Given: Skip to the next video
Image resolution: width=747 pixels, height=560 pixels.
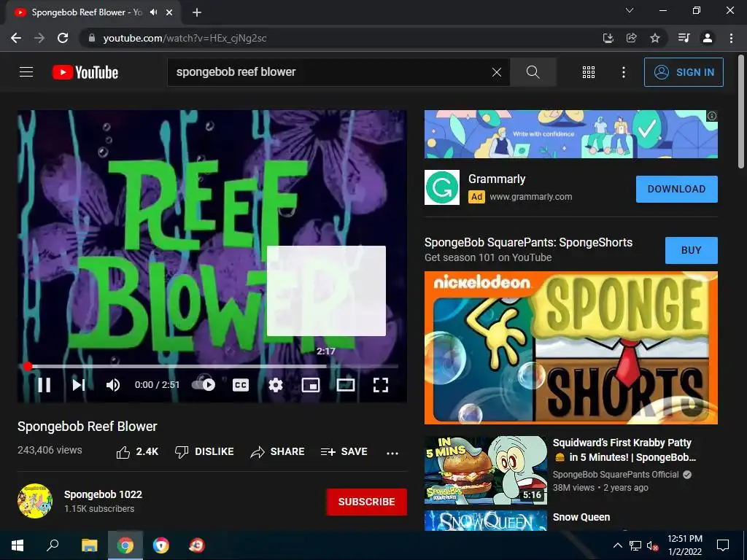Looking at the screenshot, I should (x=79, y=385).
